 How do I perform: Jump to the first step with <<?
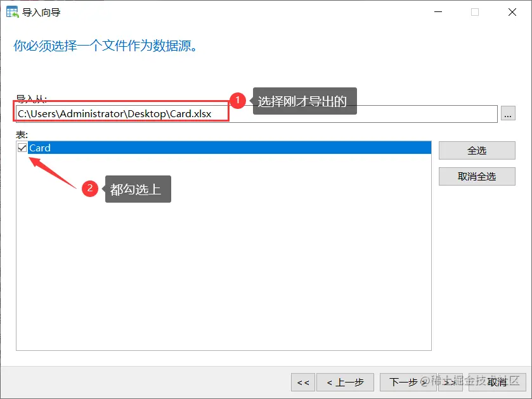pyautogui.click(x=302, y=382)
